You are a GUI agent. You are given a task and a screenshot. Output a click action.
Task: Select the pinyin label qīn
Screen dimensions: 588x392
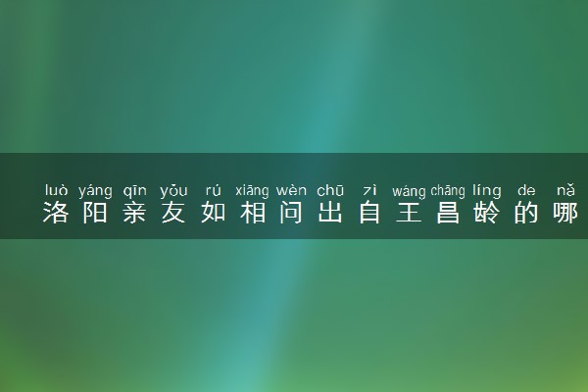coord(134,191)
